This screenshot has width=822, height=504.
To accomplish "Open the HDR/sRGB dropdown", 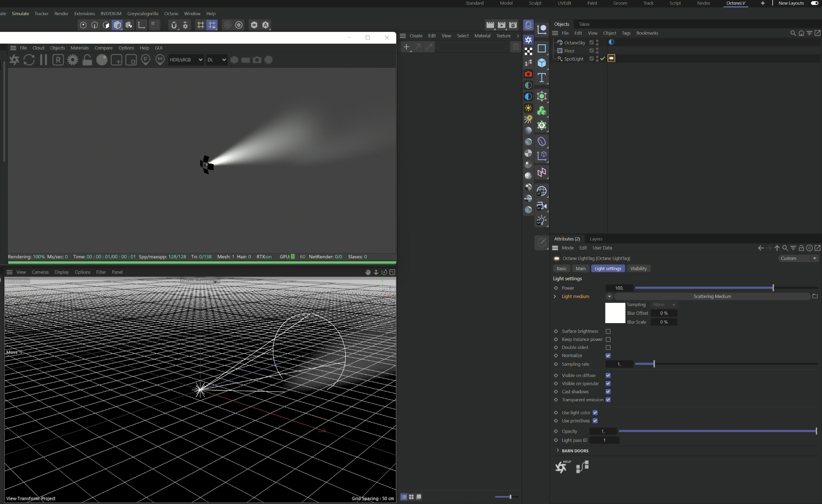I will point(186,60).
